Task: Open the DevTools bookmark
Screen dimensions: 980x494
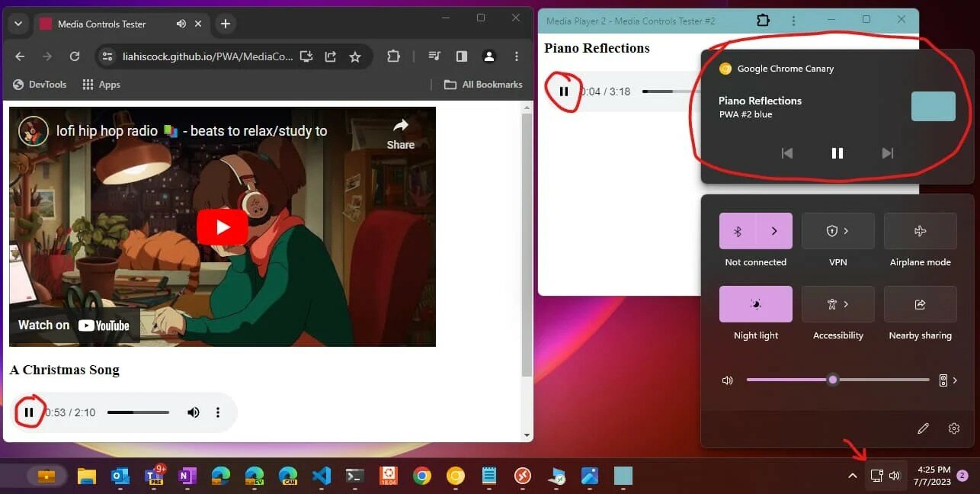Action: point(40,85)
